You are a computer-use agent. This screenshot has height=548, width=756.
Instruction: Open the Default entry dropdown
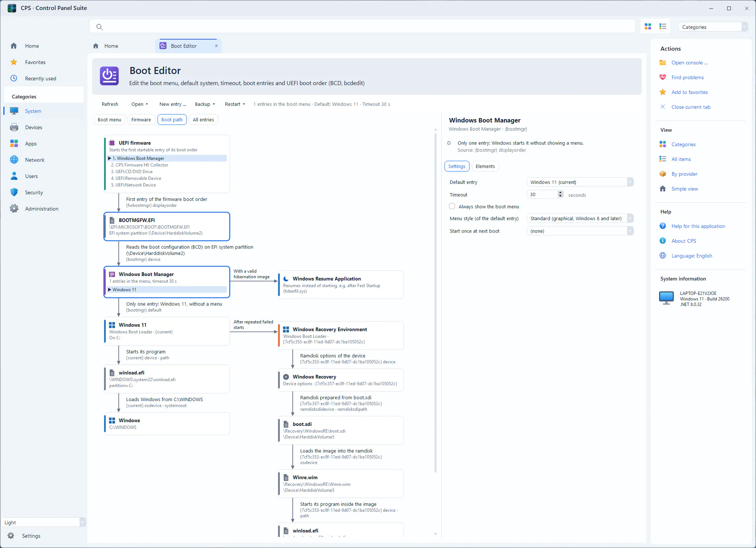pos(580,182)
